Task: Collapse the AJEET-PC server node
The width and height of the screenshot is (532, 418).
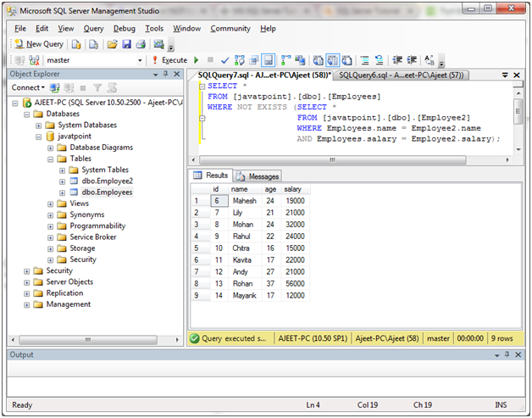Action: point(15,103)
